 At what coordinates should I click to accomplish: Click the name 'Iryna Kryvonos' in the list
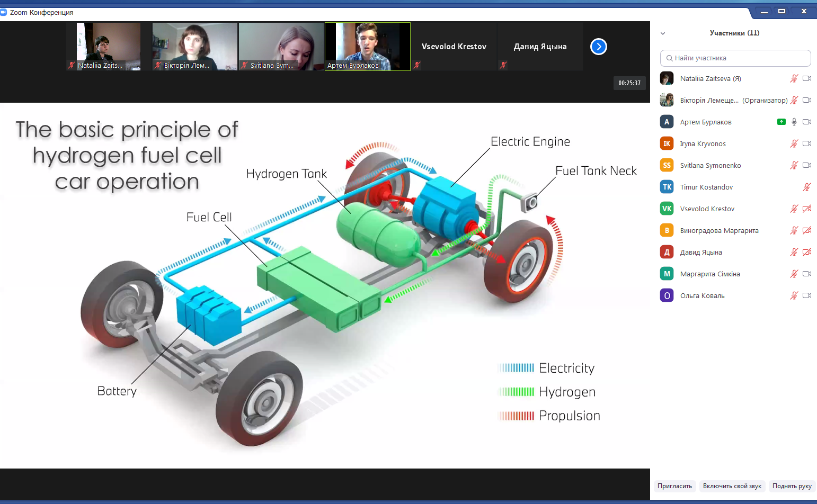click(703, 144)
